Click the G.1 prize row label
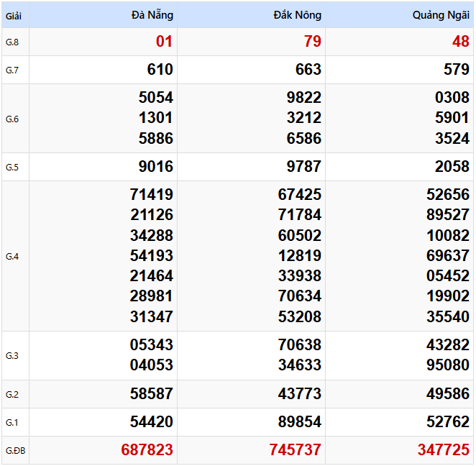 tap(12, 422)
